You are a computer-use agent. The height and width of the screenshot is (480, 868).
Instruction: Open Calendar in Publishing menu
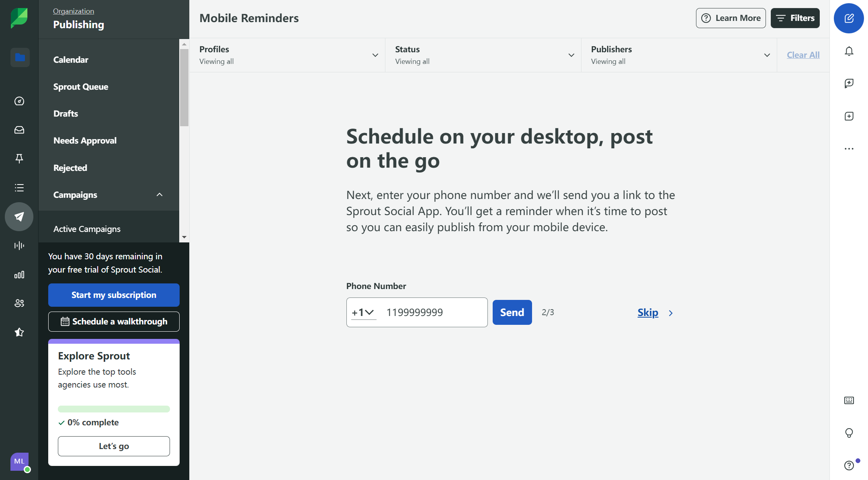71,60
